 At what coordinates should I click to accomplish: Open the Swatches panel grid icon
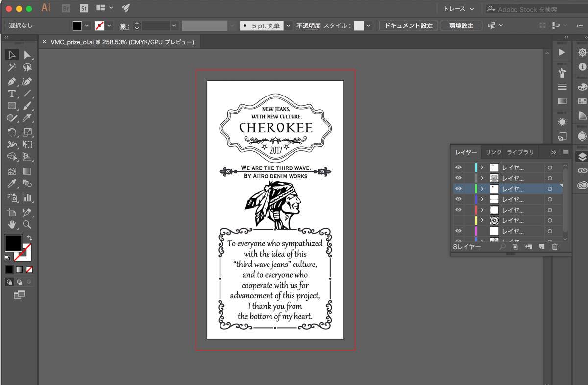point(582,101)
